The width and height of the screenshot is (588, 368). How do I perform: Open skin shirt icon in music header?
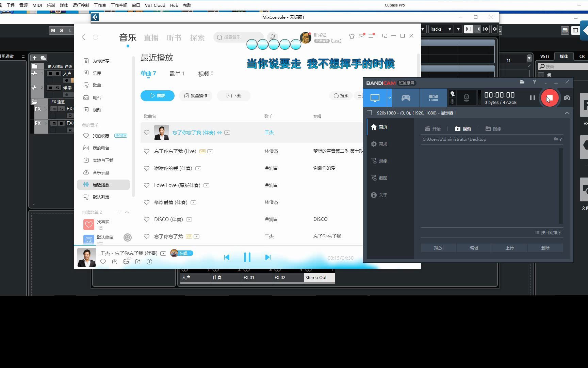click(352, 36)
